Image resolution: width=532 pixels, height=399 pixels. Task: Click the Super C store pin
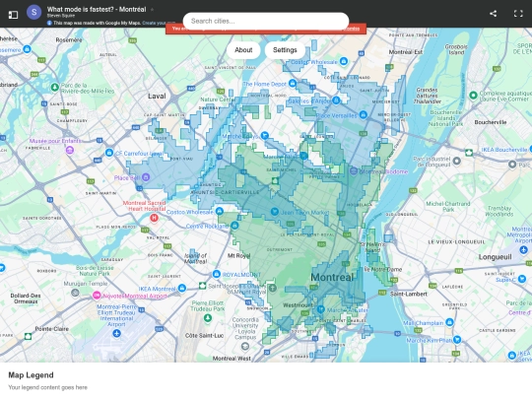(522, 280)
